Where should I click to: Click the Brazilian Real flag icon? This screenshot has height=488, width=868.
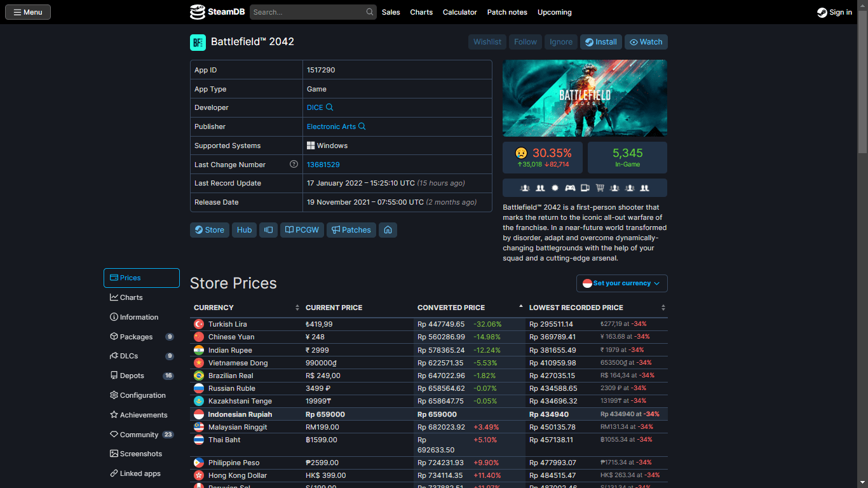click(199, 376)
